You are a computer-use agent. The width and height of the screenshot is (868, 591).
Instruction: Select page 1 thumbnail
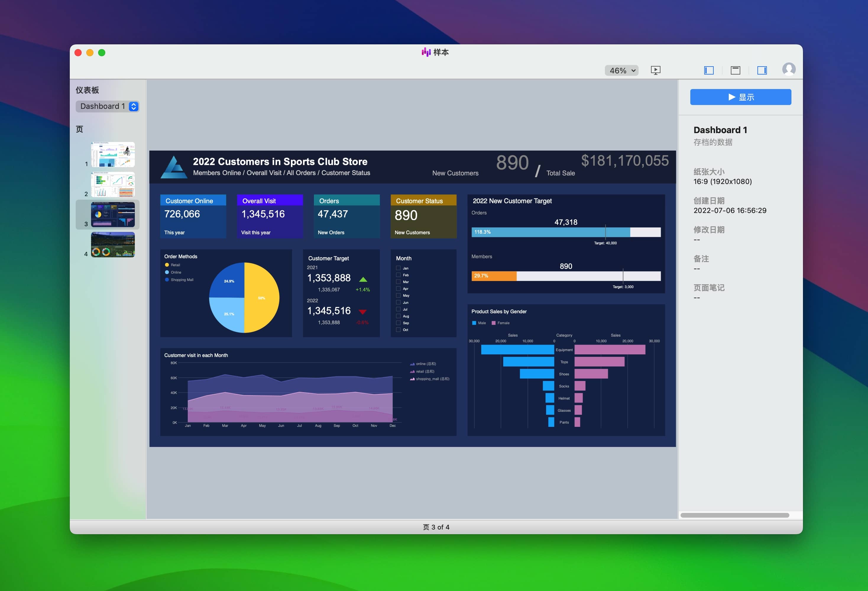click(x=113, y=155)
